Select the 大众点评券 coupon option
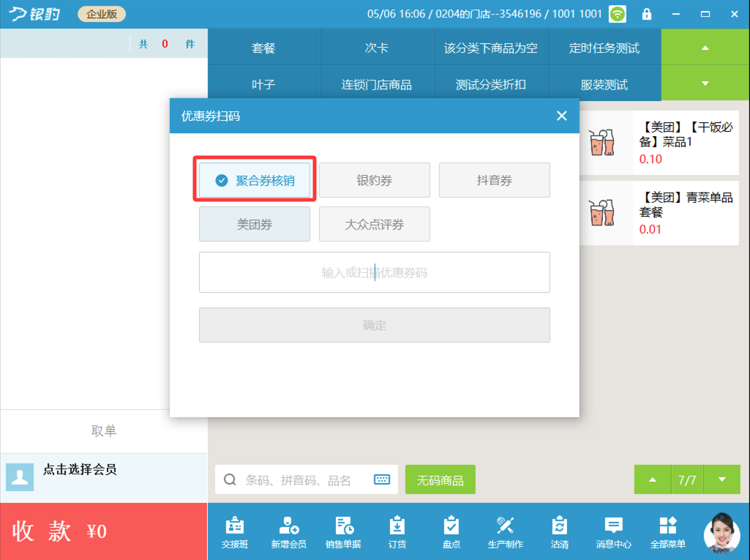750x560 pixels. pos(375,224)
